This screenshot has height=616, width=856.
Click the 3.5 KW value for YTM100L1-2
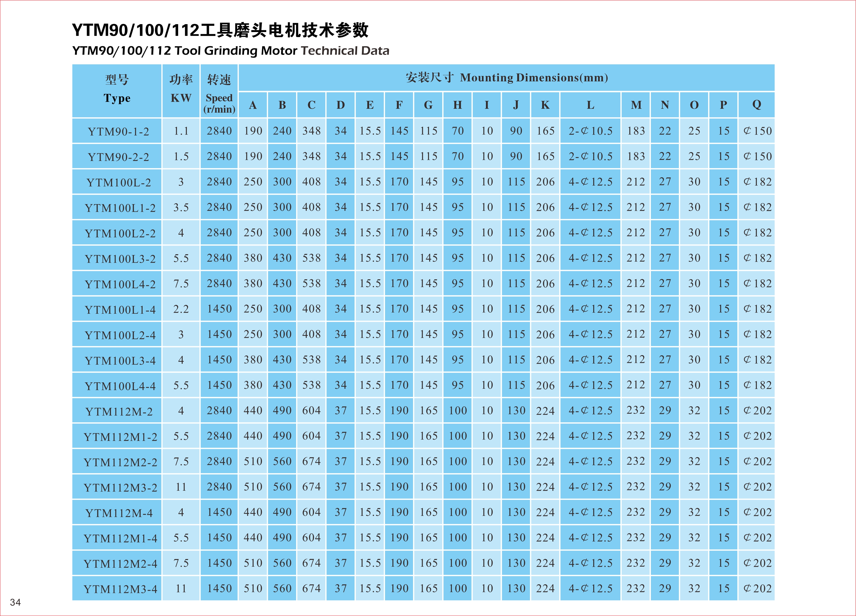click(x=181, y=207)
